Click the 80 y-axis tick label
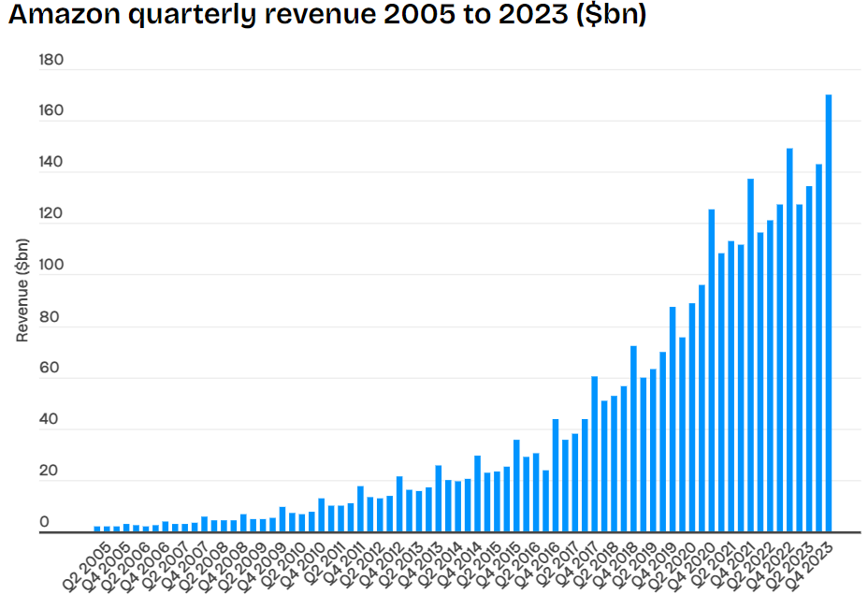Screen dimensions: 868x609 point(50,317)
